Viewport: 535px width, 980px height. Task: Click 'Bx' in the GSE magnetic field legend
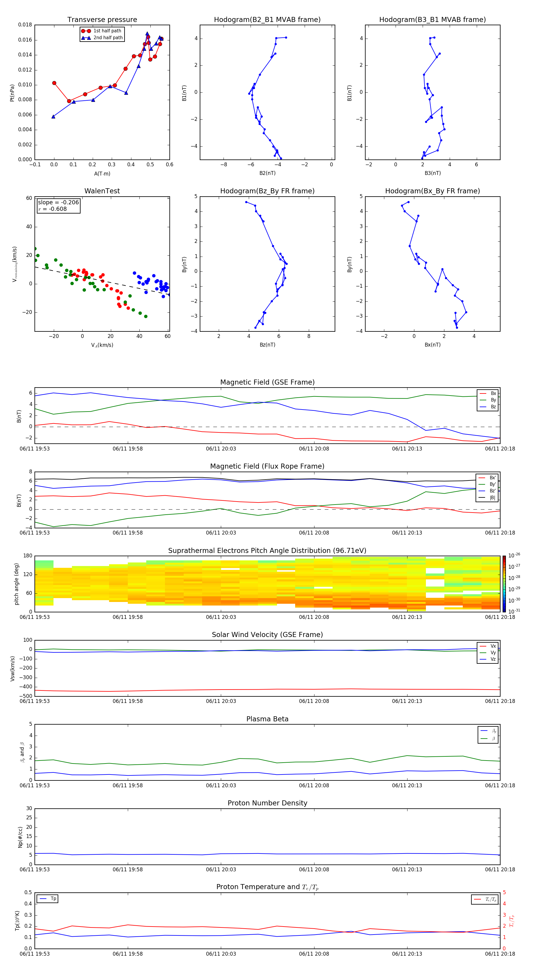click(x=493, y=393)
